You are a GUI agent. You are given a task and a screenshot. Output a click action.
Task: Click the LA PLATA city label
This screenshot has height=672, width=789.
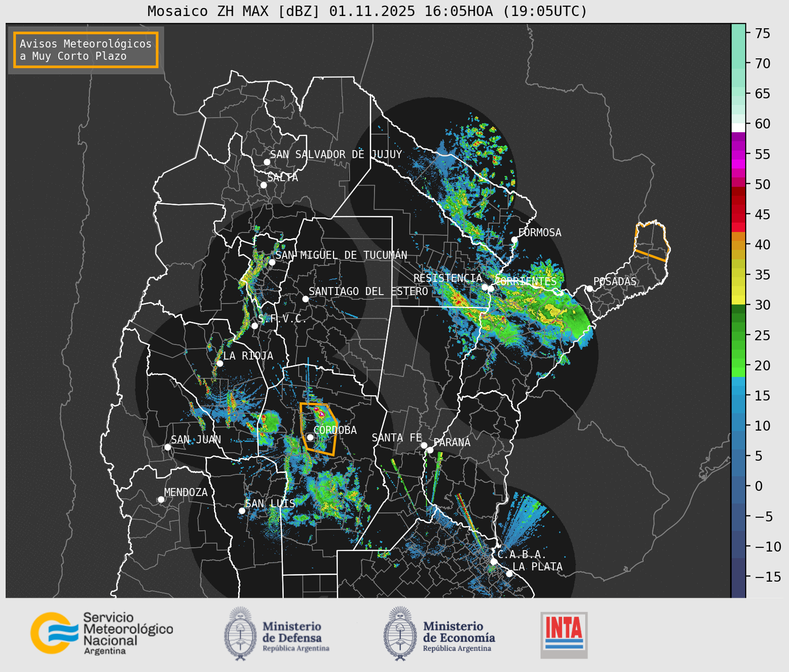pyautogui.click(x=537, y=567)
